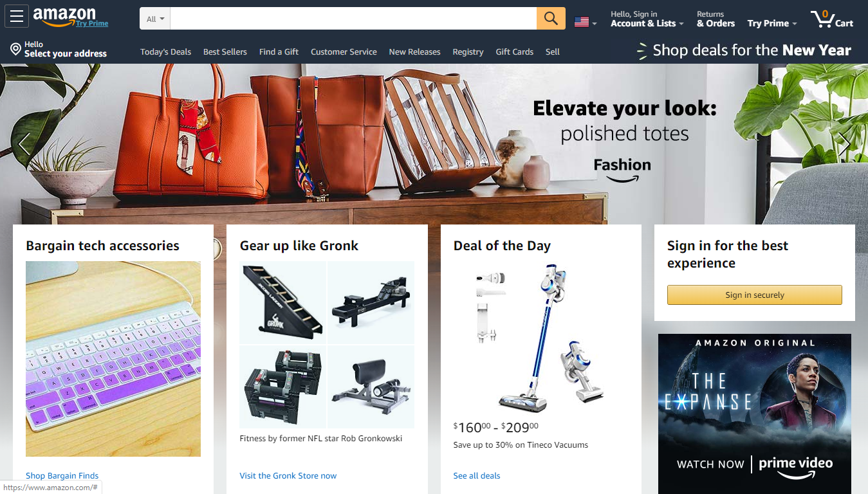Click the magnifying glass search button
Image resolution: width=868 pixels, height=494 pixels.
point(551,19)
